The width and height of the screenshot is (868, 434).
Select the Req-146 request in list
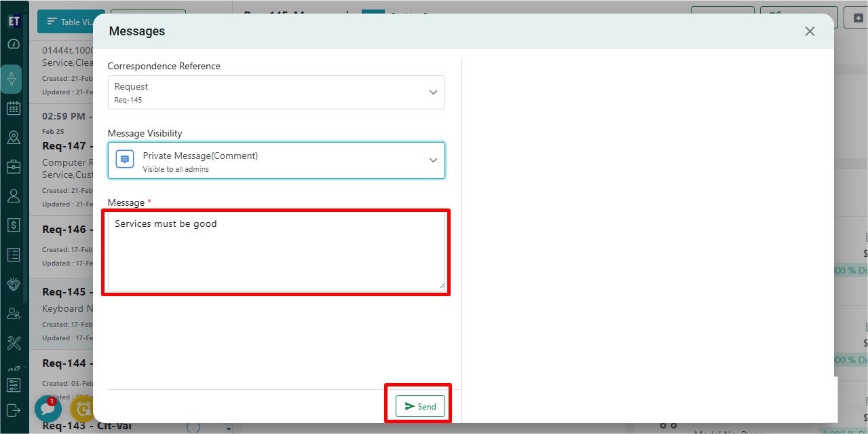[x=64, y=230]
